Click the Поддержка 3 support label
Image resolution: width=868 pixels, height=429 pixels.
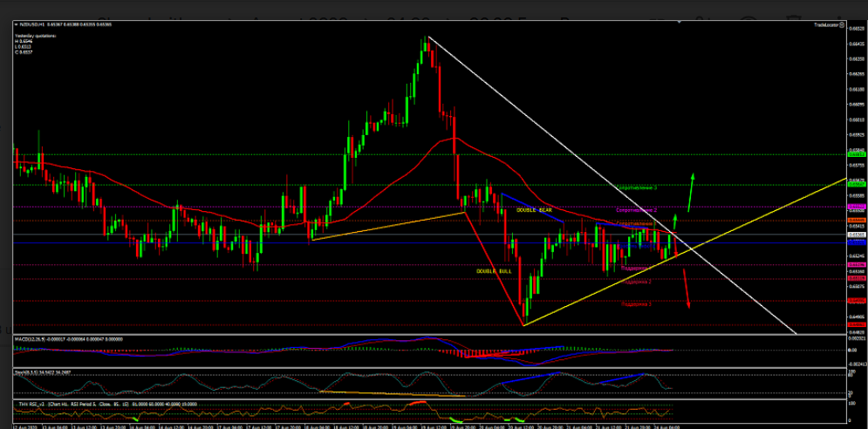point(636,304)
